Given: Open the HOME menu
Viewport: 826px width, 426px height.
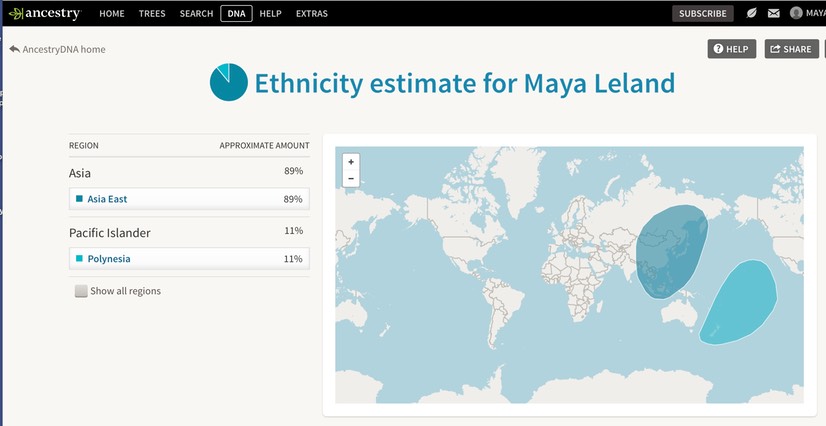Looking at the screenshot, I should pyautogui.click(x=112, y=14).
